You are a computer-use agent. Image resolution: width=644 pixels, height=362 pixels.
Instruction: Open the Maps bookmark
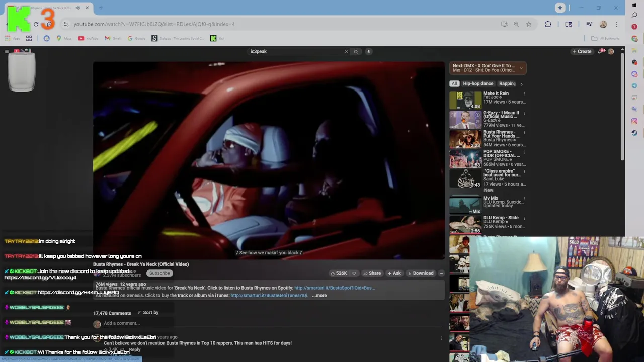click(64, 38)
